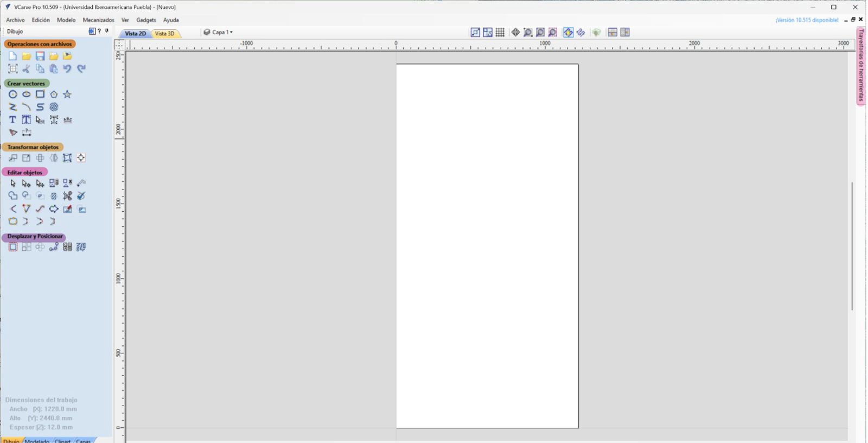Select the Draw Text 'T' tool
The width and height of the screenshot is (868, 443).
12,120
